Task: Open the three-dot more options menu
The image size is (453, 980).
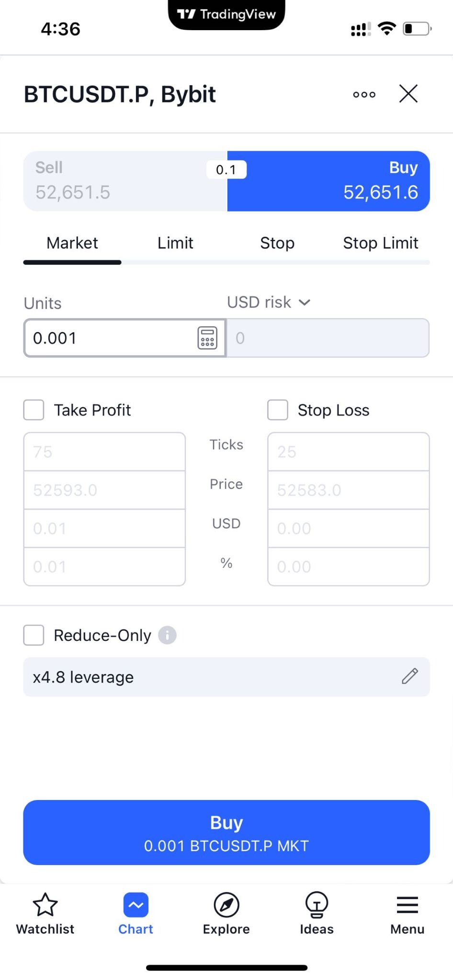Action: pos(364,94)
